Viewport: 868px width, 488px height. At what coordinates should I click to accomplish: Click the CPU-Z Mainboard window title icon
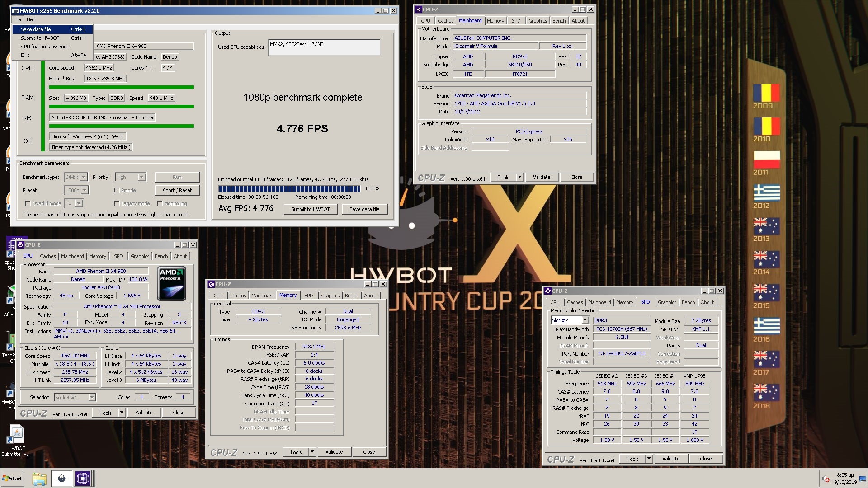click(419, 9)
